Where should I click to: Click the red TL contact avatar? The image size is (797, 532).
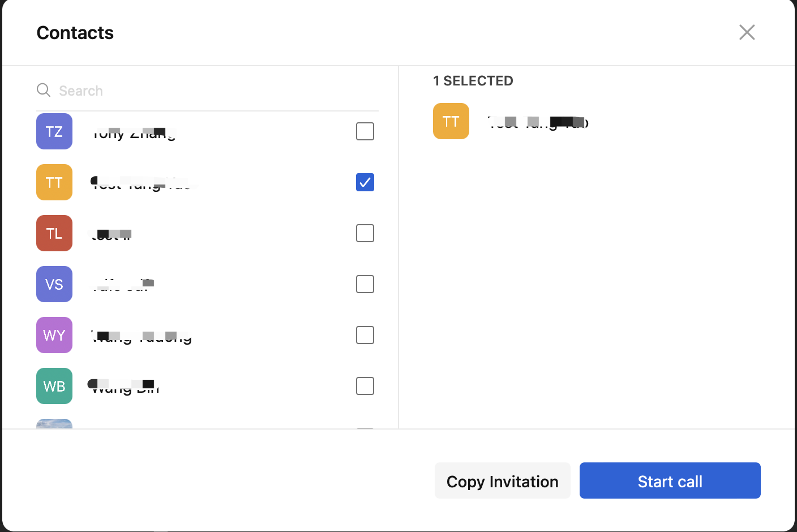click(x=54, y=233)
